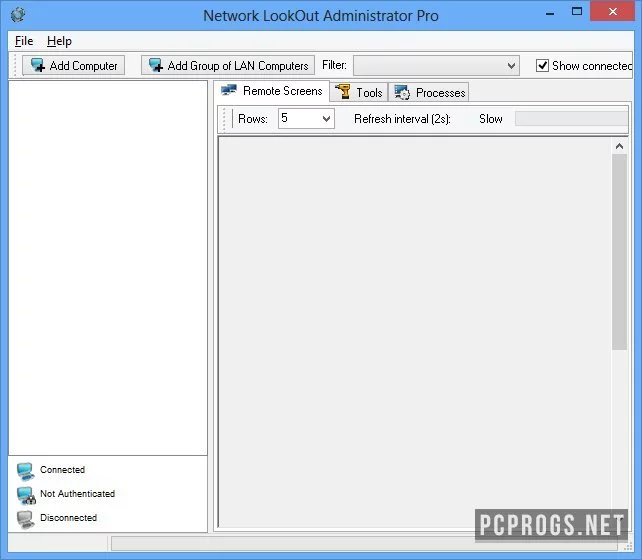Click the Network LookOut app icon in title bar

pos(18,15)
